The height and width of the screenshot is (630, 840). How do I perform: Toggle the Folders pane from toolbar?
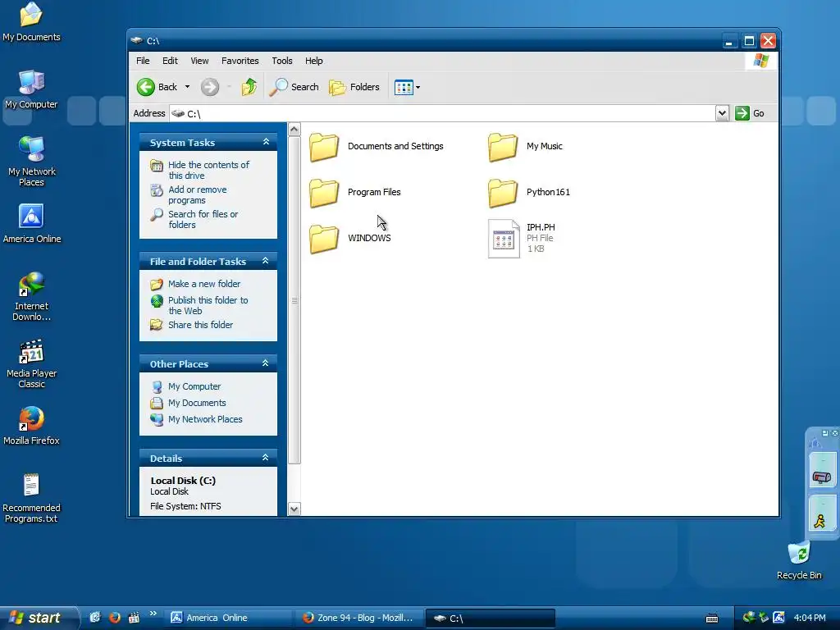coord(354,87)
